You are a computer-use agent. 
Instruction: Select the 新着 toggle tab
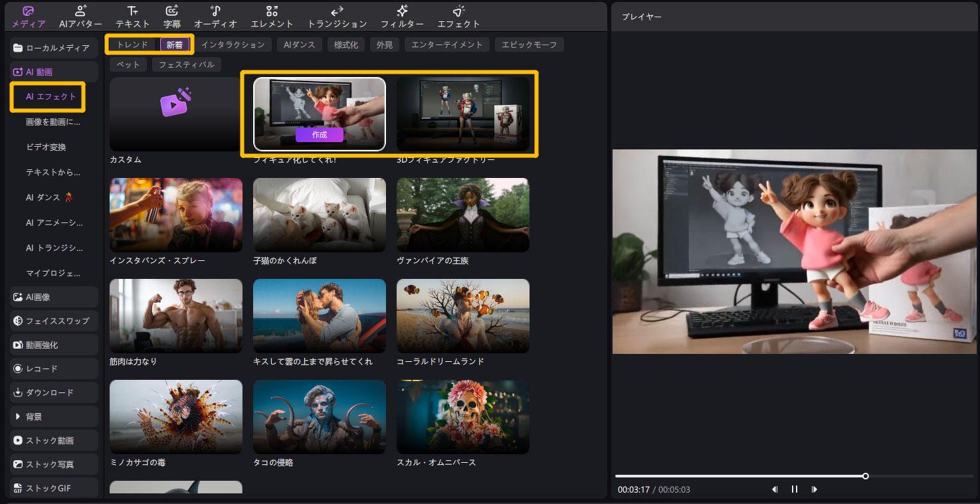(175, 45)
